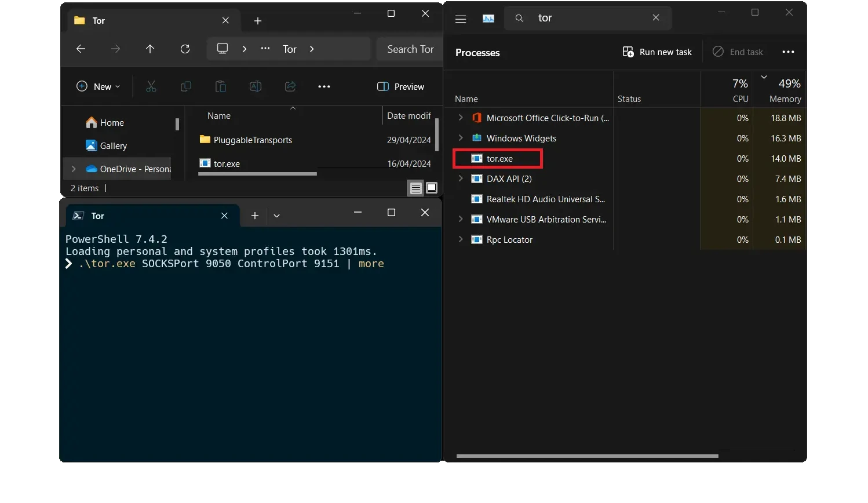868x503 pixels.
Task: Select the Realtek HD Audio Universal Service process
Action: 546,199
